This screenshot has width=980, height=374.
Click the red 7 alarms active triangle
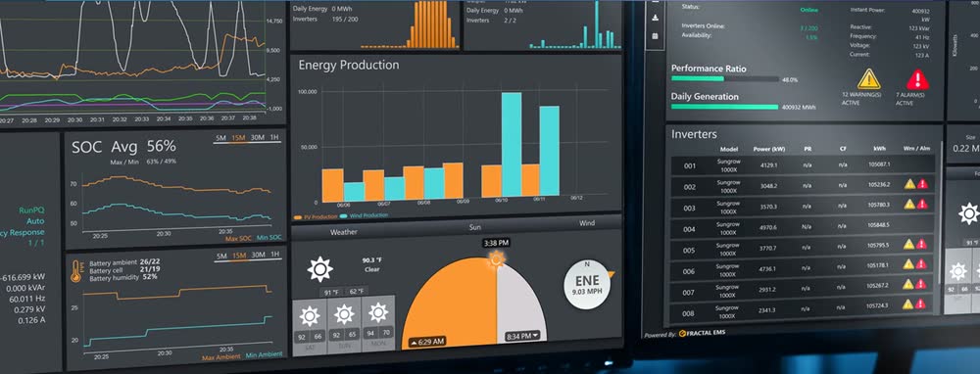(917, 79)
